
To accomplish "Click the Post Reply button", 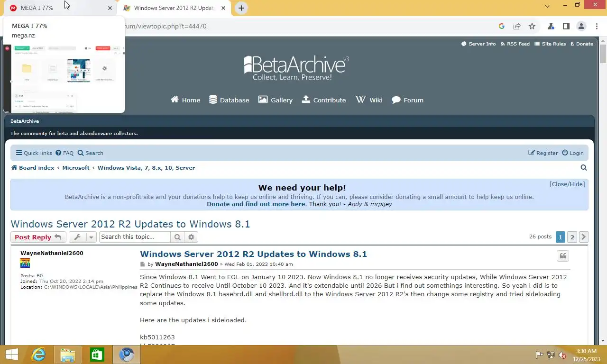I will click(38, 237).
